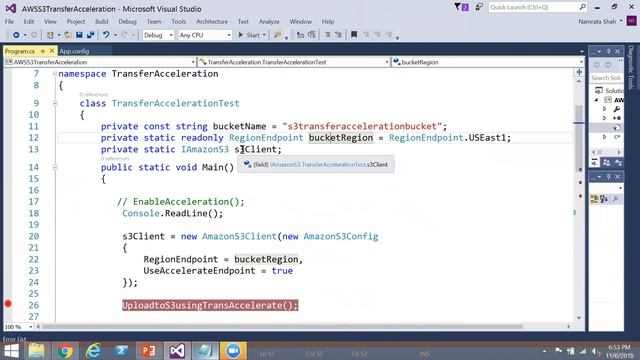The image size is (640, 360).
Task: Open Chrome from the taskbar
Action: coord(65,351)
